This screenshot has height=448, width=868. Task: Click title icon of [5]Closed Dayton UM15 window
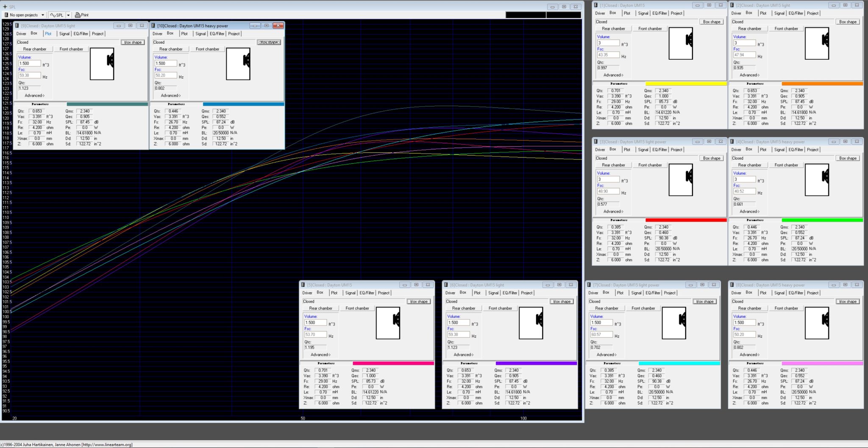303,285
